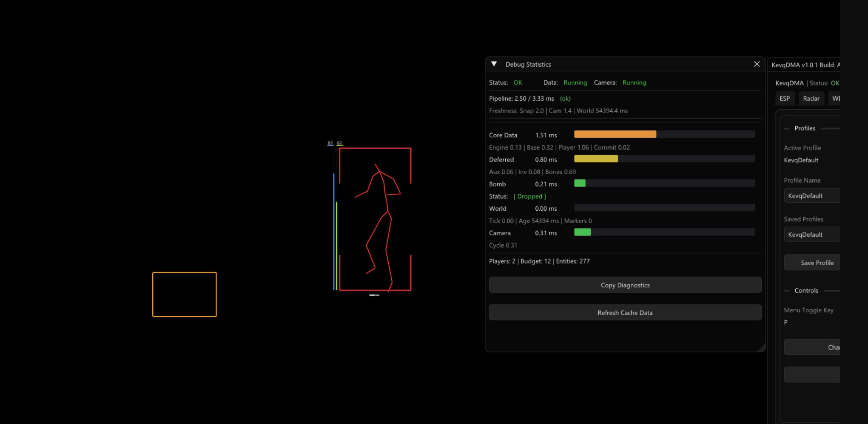The height and width of the screenshot is (424, 868).
Task: Open the Saved Profiles dropdown
Action: pos(811,235)
